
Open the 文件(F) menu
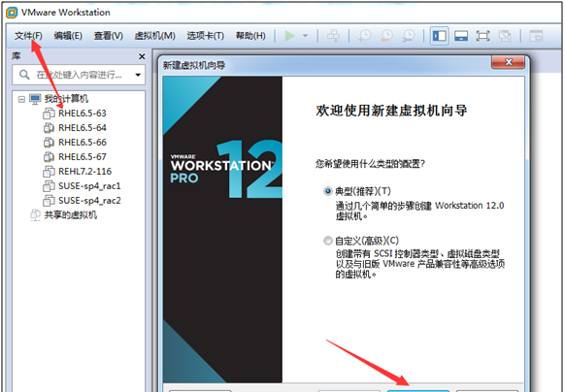[28, 36]
